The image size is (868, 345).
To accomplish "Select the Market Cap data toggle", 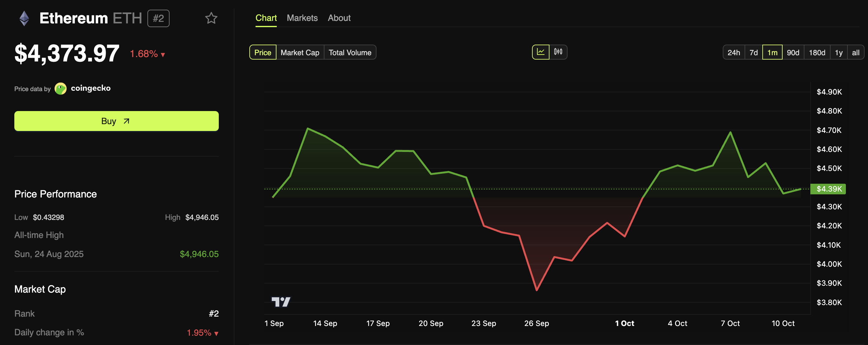I will point(300,53).
